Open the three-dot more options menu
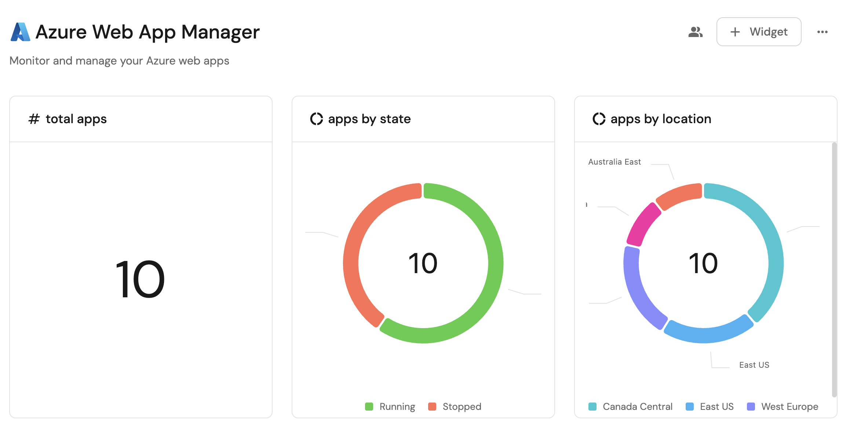The width and height of the screenshot is (868, 426). pos(822,32)
